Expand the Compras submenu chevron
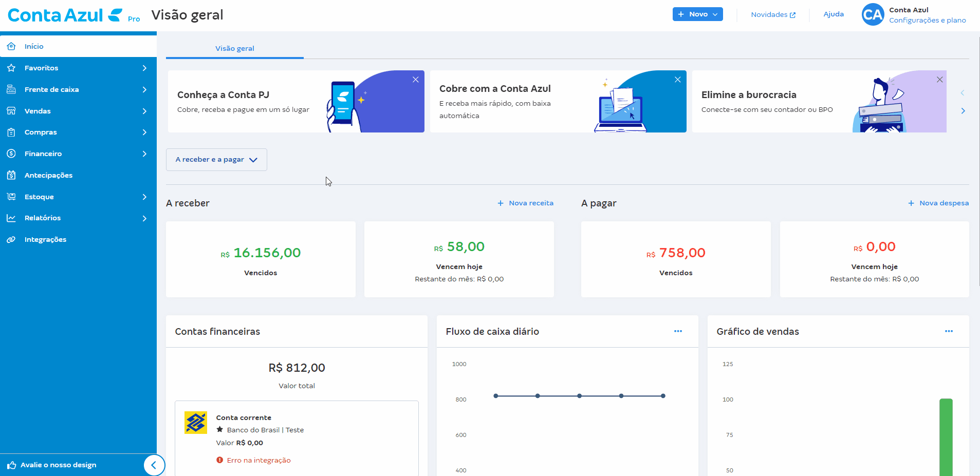This screenshot has height=476, width=980. pos(144,132)
